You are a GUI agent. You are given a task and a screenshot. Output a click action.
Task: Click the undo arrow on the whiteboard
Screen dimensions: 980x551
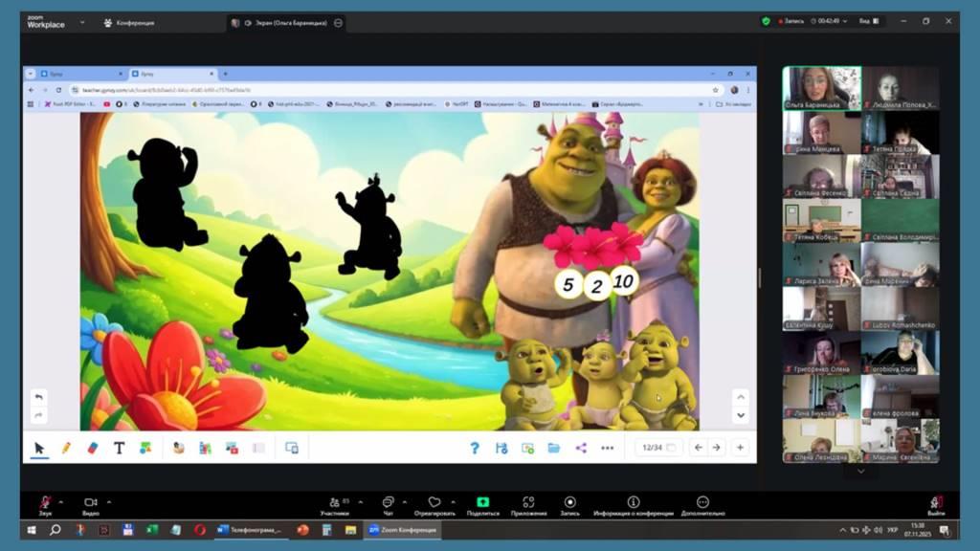(38, 397)
